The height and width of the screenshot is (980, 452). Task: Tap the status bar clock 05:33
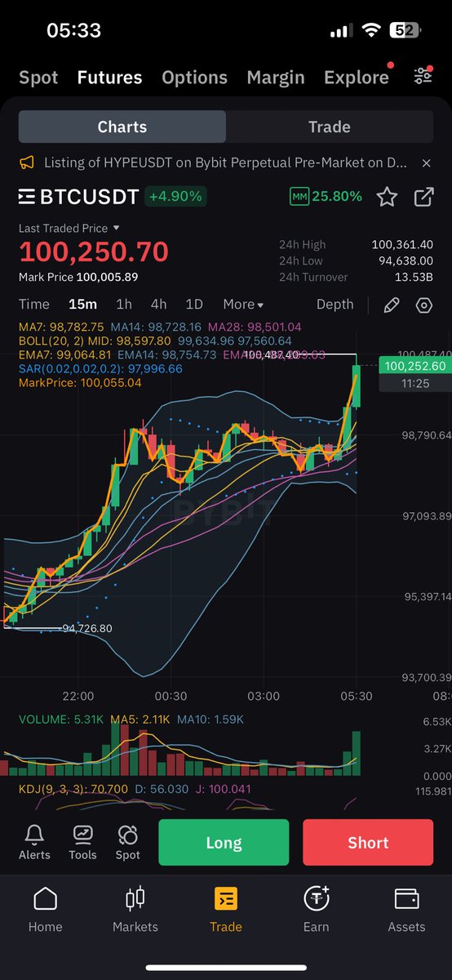(73, 31)
